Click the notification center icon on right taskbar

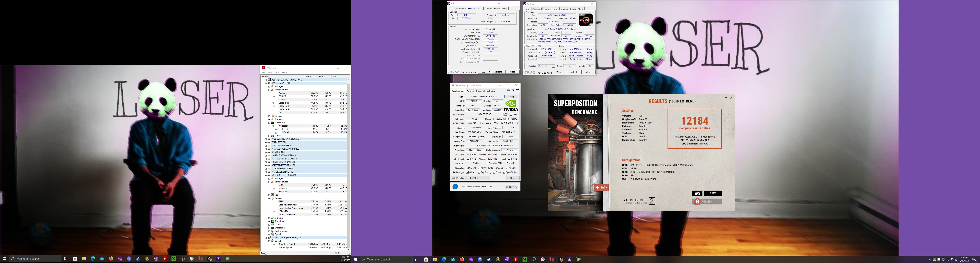(x=974, y=260)
